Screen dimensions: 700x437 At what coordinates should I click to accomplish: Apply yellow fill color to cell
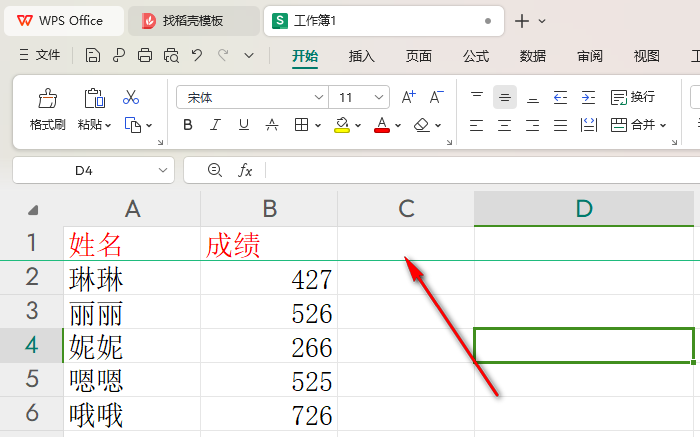tap(342, 125)
